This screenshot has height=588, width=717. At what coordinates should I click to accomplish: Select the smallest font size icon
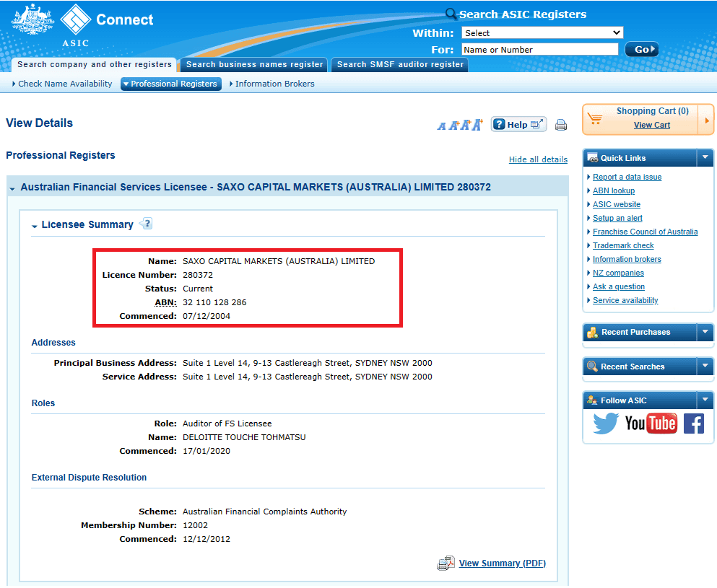point(441,126)
